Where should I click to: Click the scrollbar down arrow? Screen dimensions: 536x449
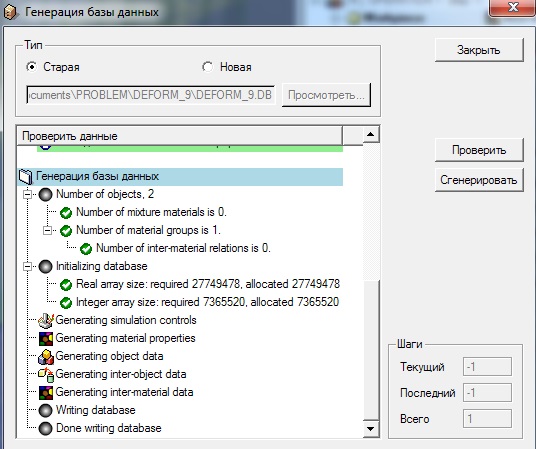[371, 428]
